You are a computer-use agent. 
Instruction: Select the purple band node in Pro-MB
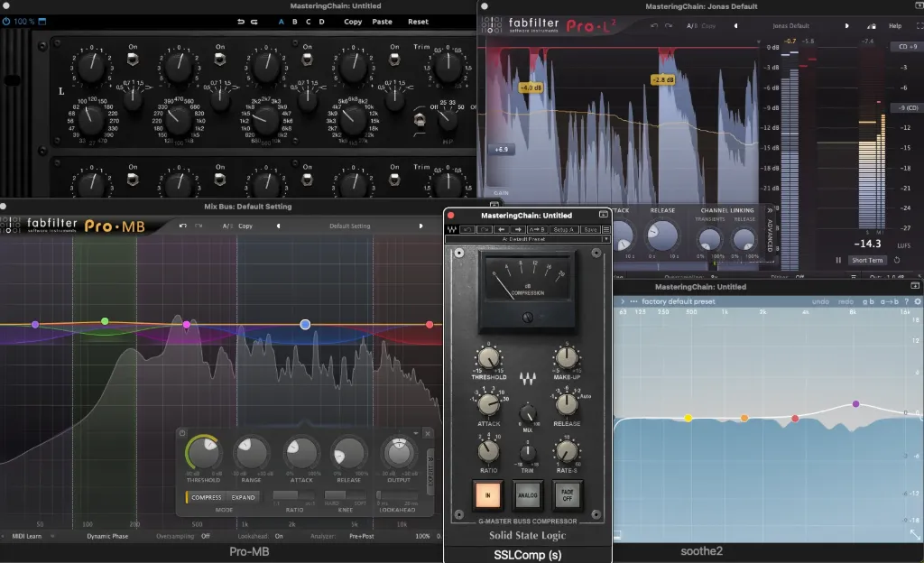(35, 325)
